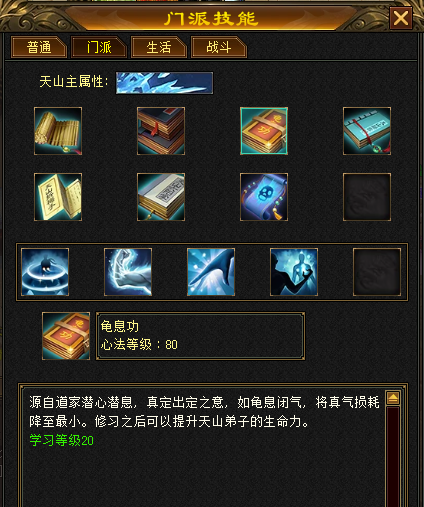424x507 pixels.
Task: Select the highlighted 龟息功 red book icon
Action: [x=264, y=131]
